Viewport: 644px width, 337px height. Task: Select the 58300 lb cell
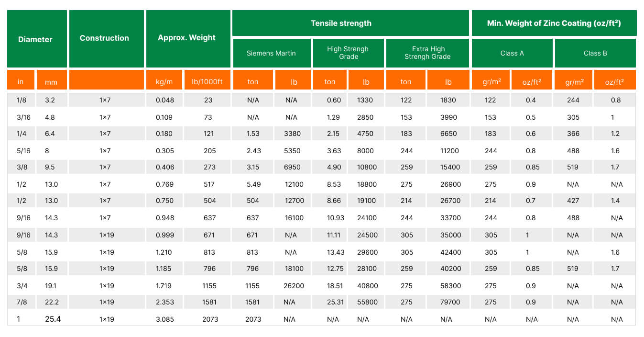pos(448,286)
